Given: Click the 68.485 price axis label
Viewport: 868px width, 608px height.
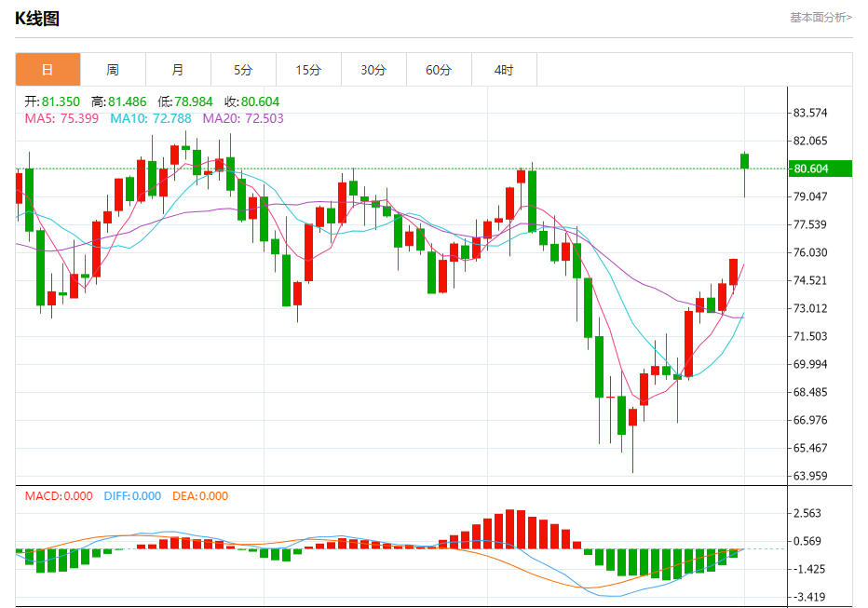Looking at the screenshot, I should 810,392.
